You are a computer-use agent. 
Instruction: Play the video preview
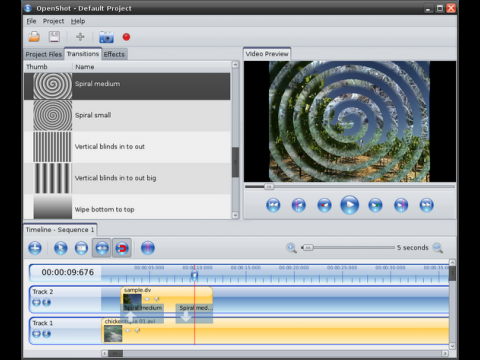coord(350,205)
